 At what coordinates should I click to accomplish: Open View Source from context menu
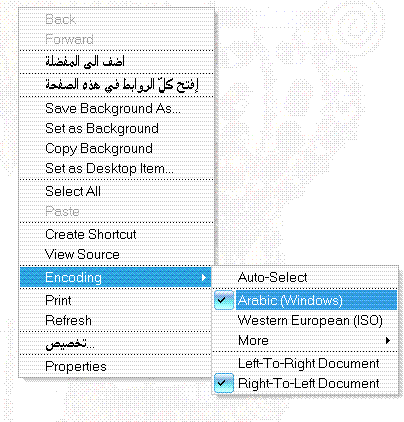coord(116,254)
